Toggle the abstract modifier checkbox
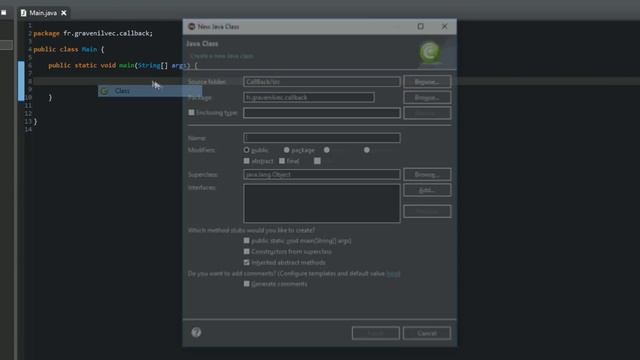The image size is (640, 360). coord(247,161)
